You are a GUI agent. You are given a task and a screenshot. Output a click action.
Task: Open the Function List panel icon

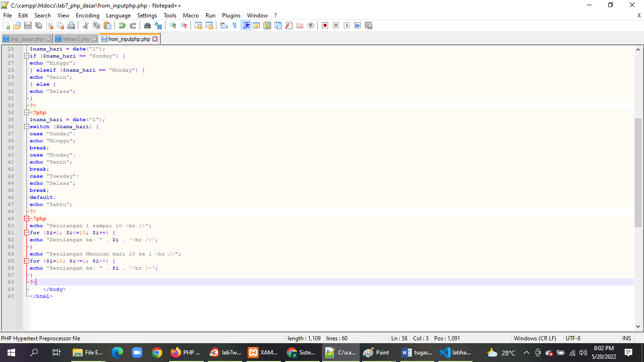[289, 25]
